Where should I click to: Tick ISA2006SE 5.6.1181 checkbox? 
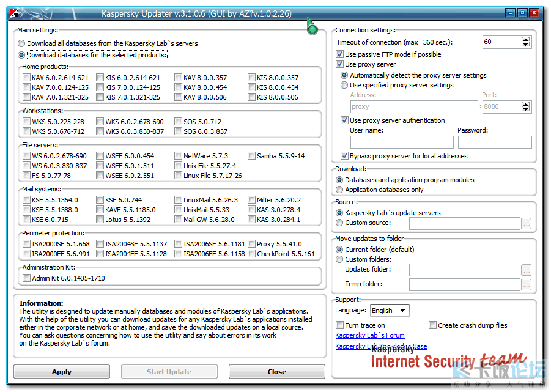(178, 244)
